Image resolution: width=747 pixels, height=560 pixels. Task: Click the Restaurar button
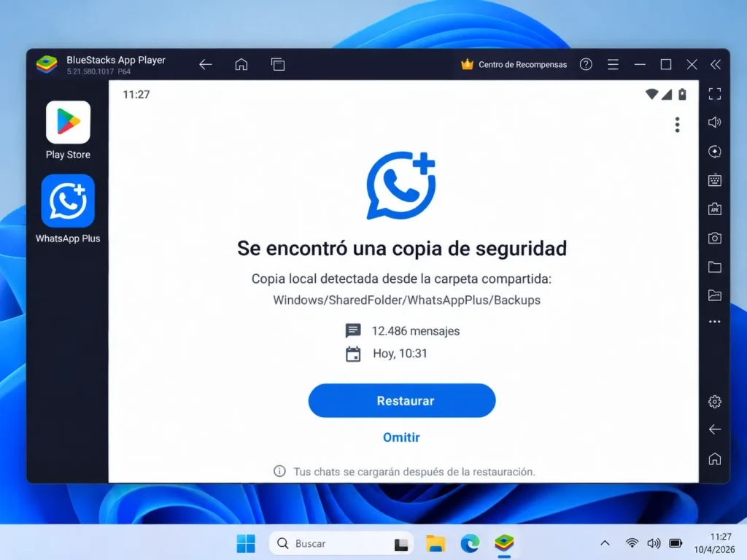pyautogui.click(x=402, y=400)
